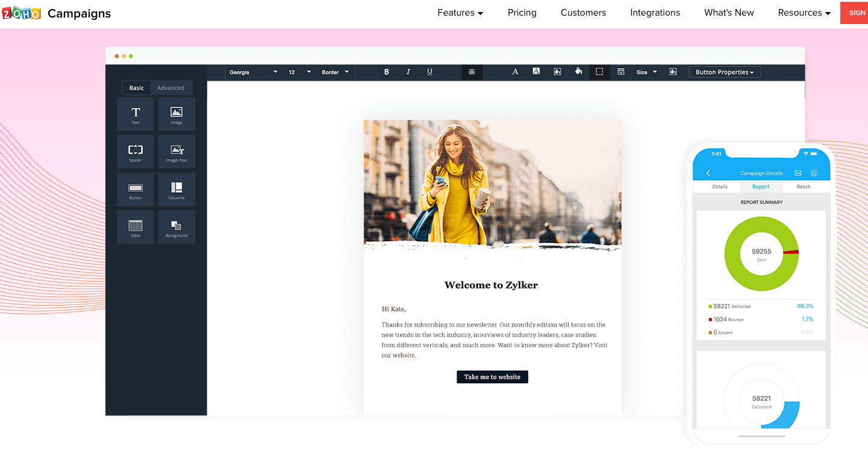Image resolution: width=868 pixels, height=455 pixels.
Task: Select the Button element in the sidebar
Action: [136, 189]
